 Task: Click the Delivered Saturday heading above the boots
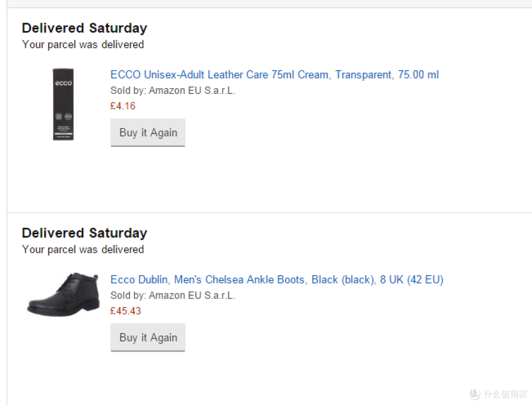85,233
